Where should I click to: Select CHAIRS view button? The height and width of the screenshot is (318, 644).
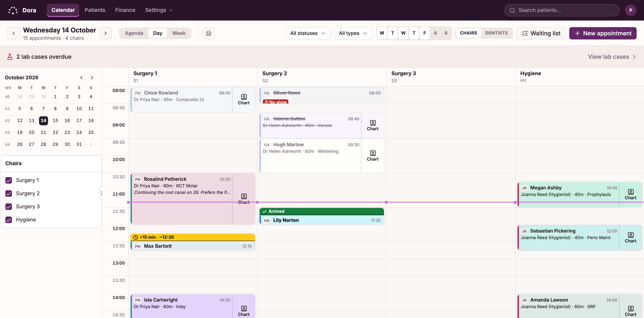click(468, 33)
